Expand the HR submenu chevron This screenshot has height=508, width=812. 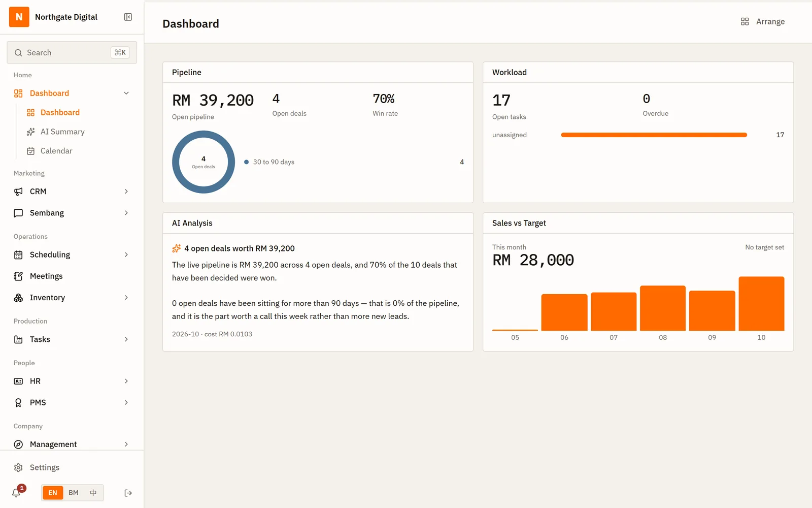(x=126, y=381)
